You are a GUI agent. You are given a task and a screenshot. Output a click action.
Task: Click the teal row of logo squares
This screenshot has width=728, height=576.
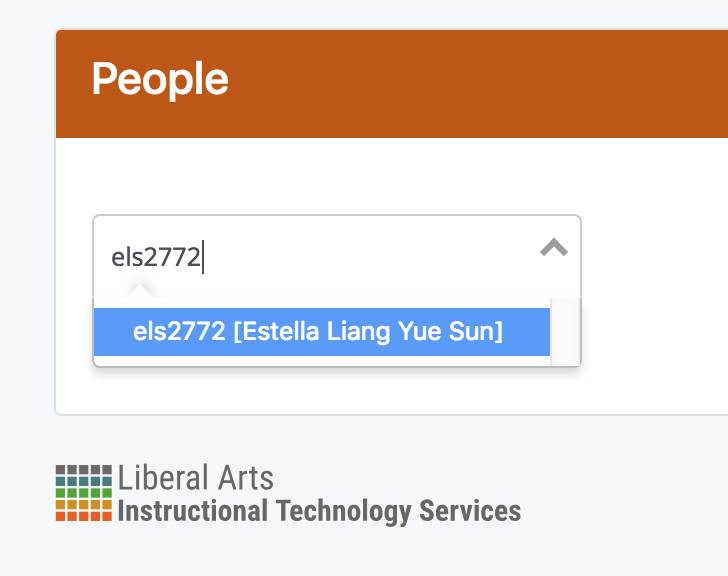click(x=84, y=481)
